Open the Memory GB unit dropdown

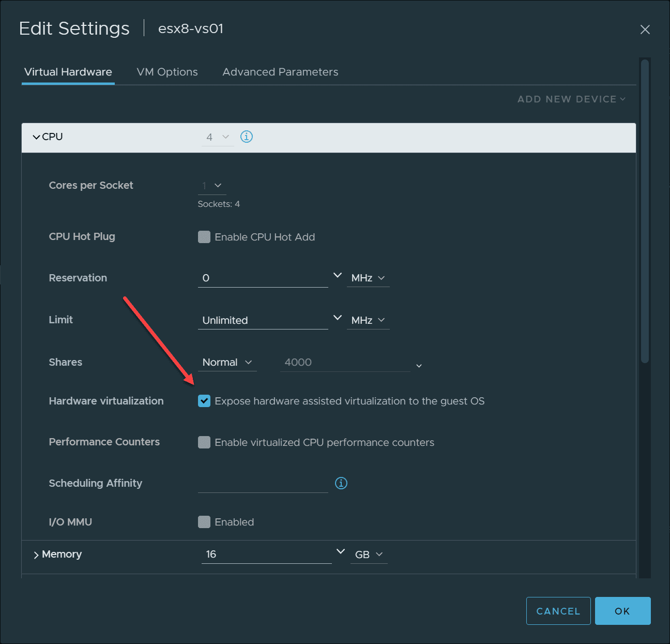(x=369, y=555)
